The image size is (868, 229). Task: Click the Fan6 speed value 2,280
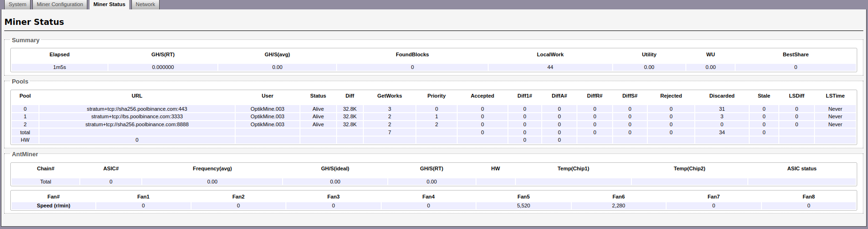618,206
